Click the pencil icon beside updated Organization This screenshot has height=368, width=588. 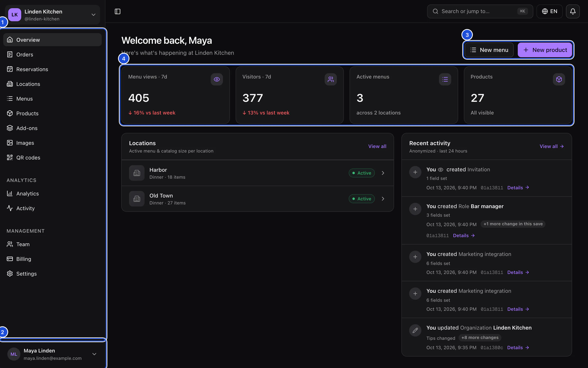tap(415, 331)
